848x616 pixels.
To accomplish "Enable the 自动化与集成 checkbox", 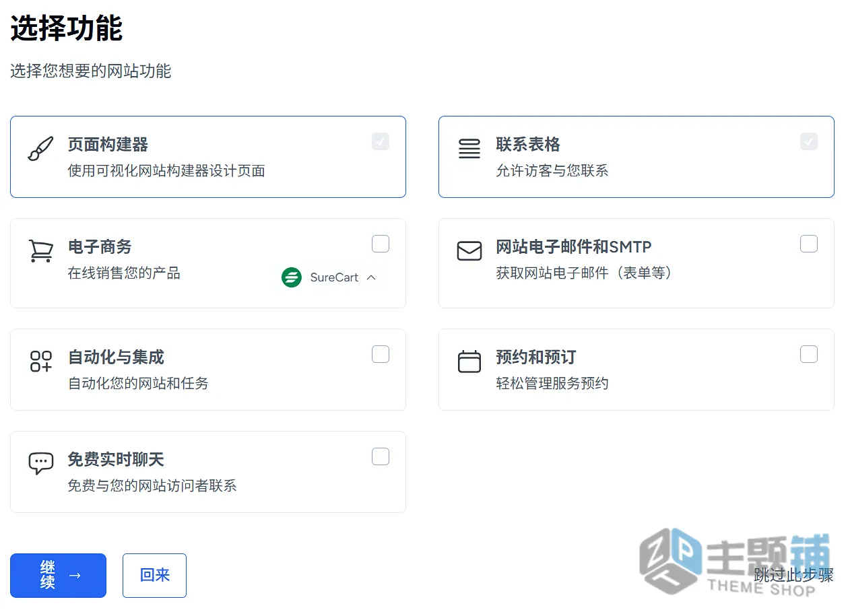I will click(381, 354).
